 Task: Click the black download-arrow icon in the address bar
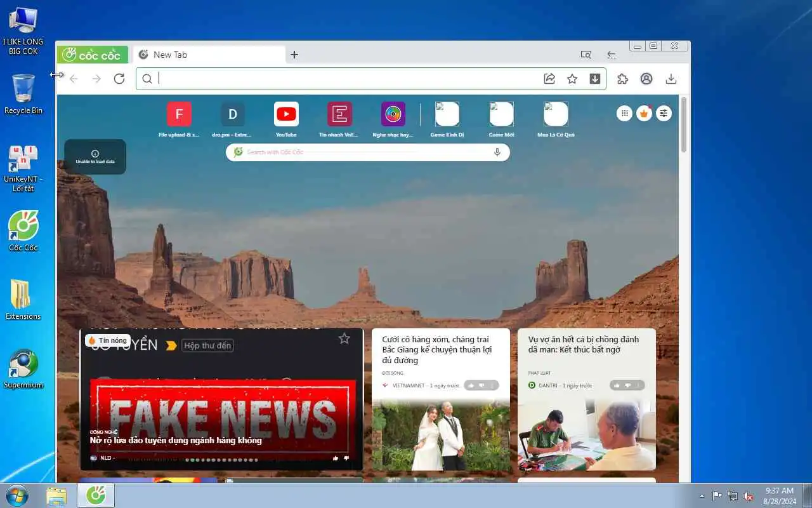click(595, 79)
